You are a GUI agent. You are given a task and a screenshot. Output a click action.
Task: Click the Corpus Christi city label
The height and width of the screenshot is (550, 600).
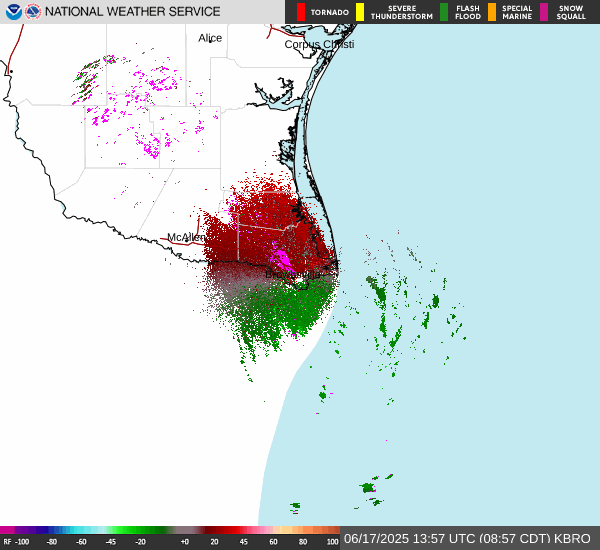point(319,44)
